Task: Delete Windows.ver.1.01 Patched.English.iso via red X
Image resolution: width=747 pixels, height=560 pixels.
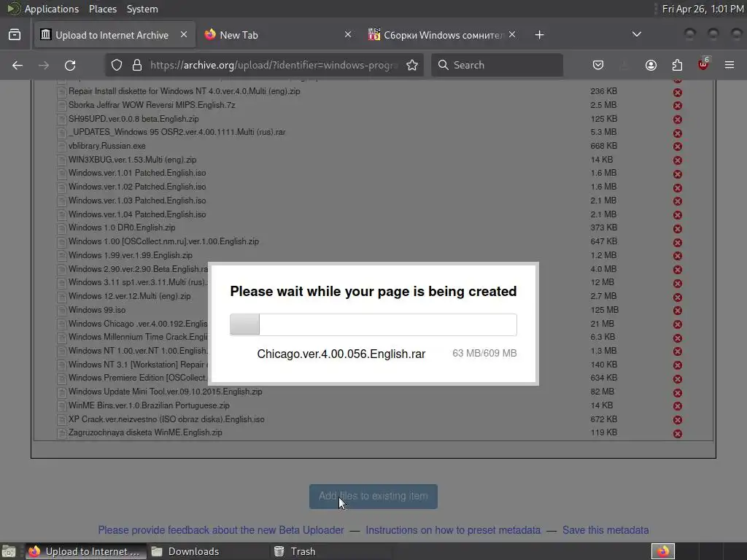Action: 678,174
